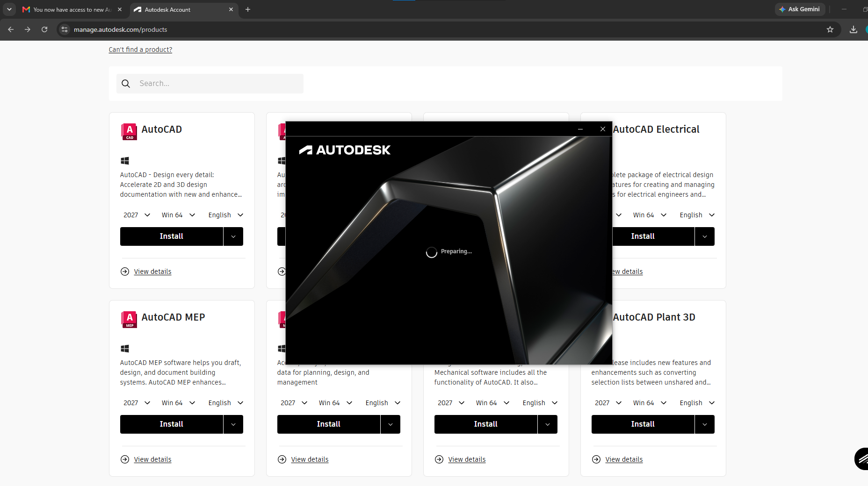Open the site information icon in address bar
The image size is (868, 486).
(x=65, y=29)
